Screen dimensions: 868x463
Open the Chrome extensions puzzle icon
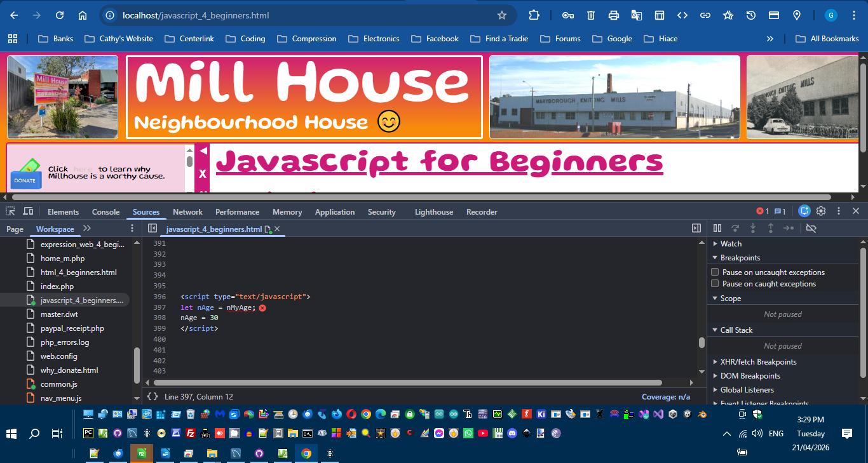click(534, 15)
